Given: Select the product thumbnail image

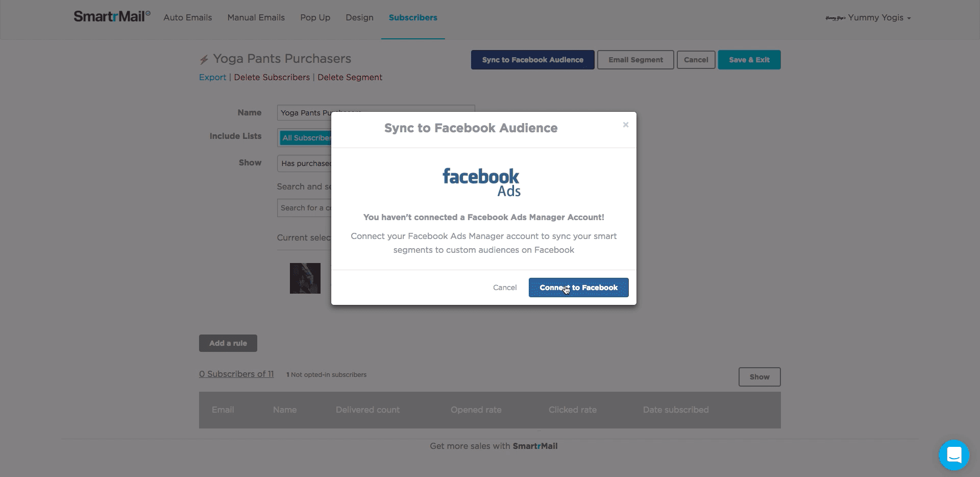Looking at the screenshot, I should pyautogui.click(x=305, y=278).
